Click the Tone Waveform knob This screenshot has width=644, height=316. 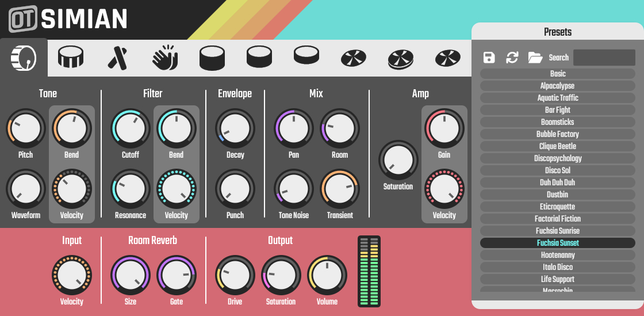(25, 189)
